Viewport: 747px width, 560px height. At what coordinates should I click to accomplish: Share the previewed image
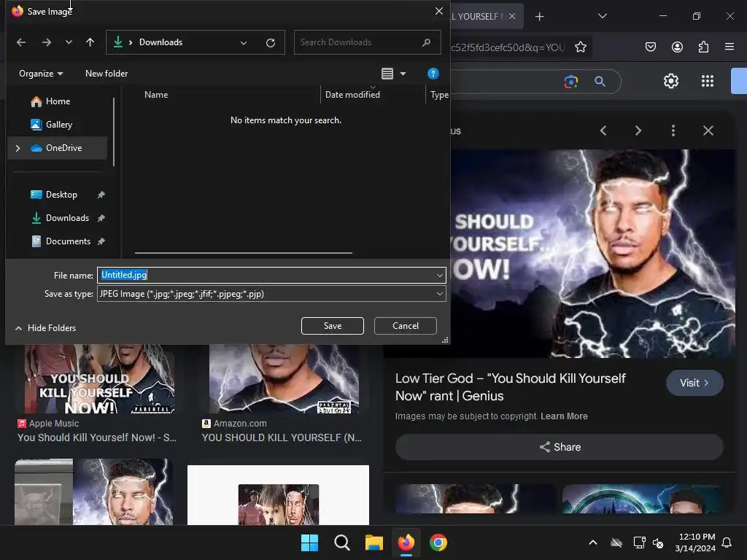560,447
